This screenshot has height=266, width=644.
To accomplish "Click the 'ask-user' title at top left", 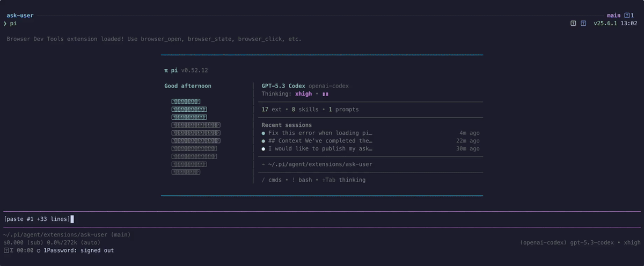I will (x=20, y=16).
